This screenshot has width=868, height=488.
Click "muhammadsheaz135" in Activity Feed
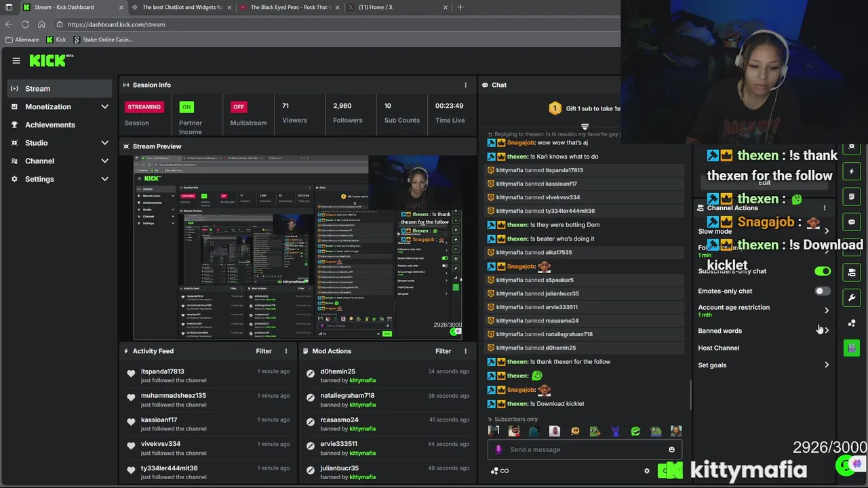coord(173,396)
